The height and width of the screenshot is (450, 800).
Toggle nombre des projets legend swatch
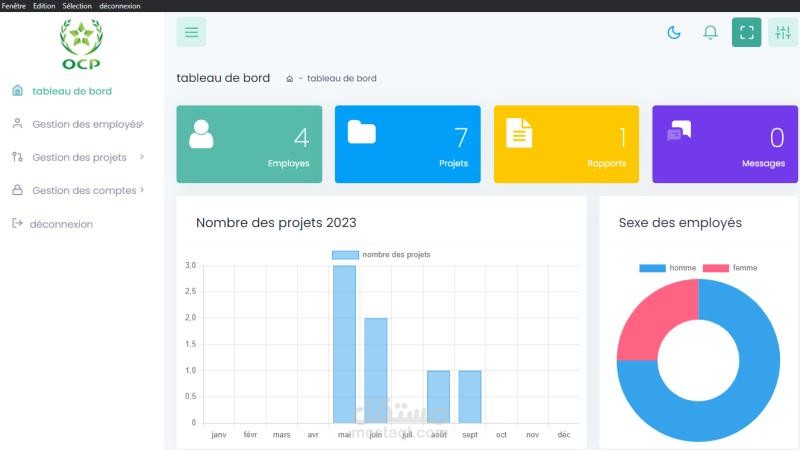tap(345, 255)
